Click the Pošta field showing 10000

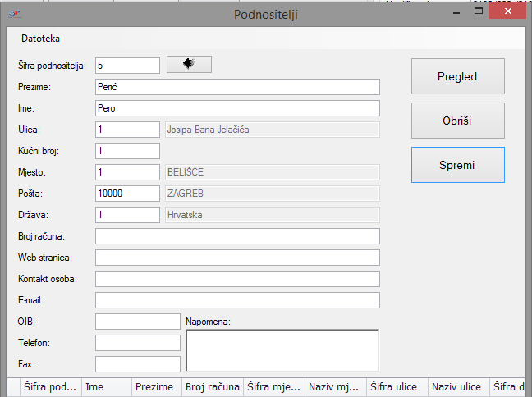[127, 194]
